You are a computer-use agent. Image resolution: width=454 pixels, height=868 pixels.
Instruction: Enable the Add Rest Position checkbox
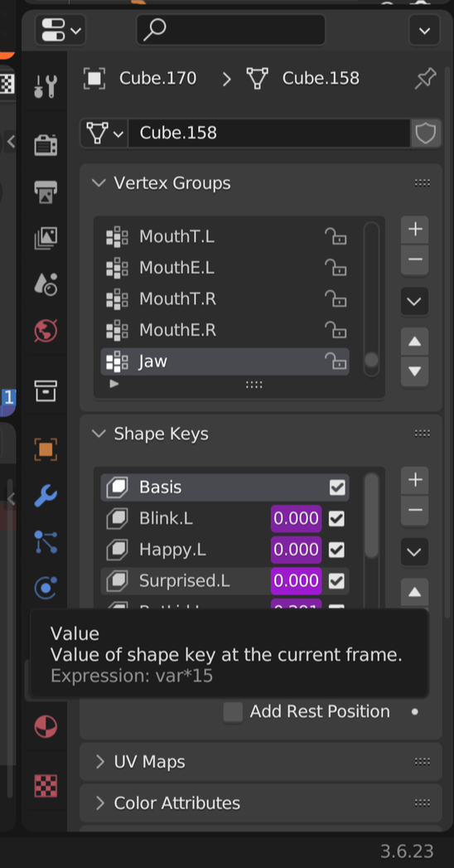click(233, 712)
